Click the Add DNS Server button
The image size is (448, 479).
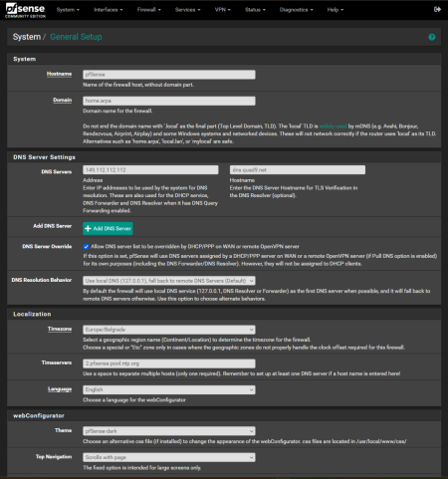108,228
